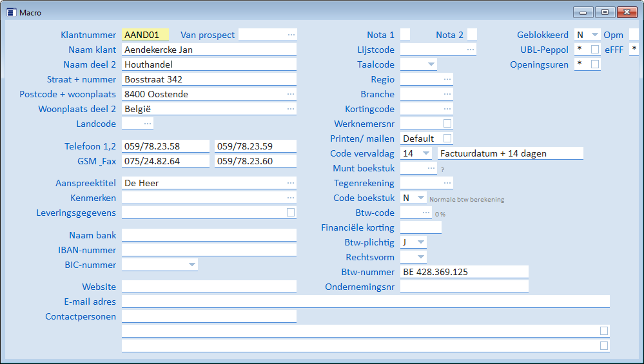Click the E-mail adres input field

365,302
